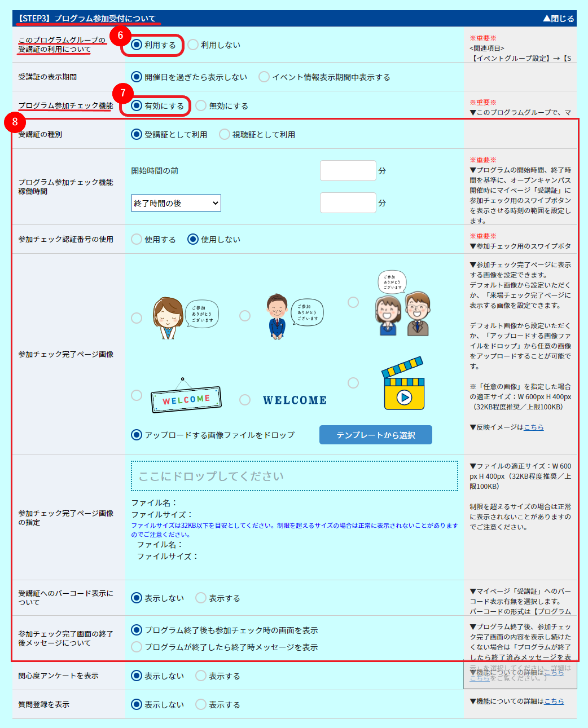Select 表示しない for 質問登録を表示
Viewport: 588px width, 728px height.
click(x=137, y=704)
